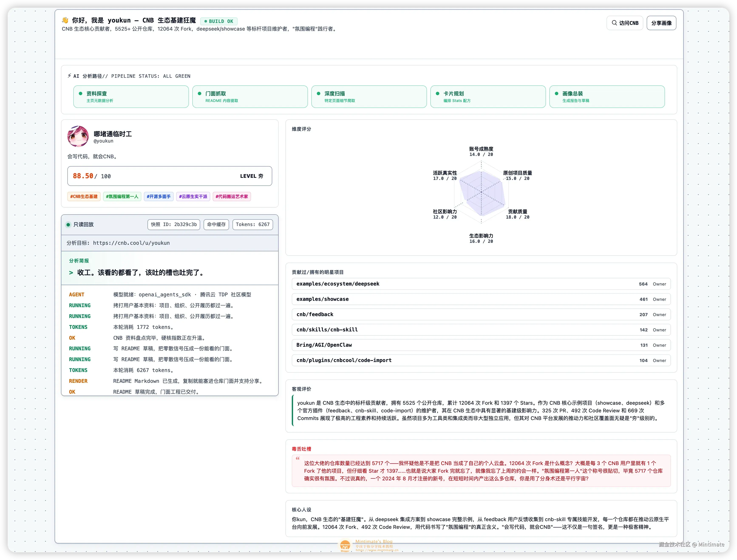Open the examples/ecosystem/deepseek project
737x560 pixels.
481,284
